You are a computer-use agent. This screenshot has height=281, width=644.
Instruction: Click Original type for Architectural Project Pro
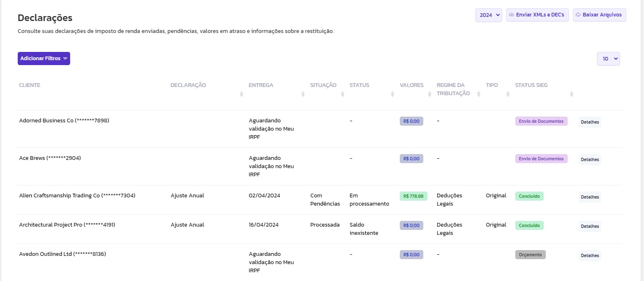coord(496,225)
